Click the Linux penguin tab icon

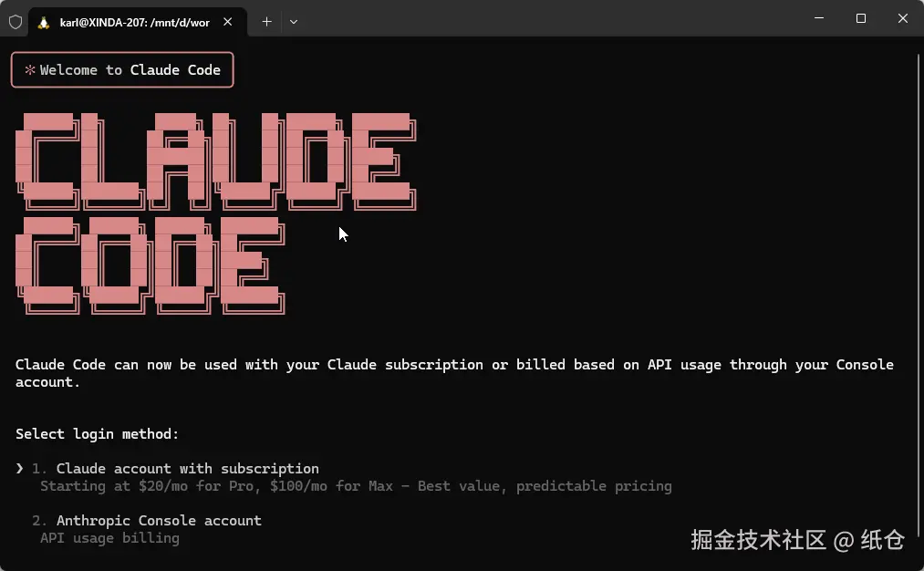coord(44,23)
